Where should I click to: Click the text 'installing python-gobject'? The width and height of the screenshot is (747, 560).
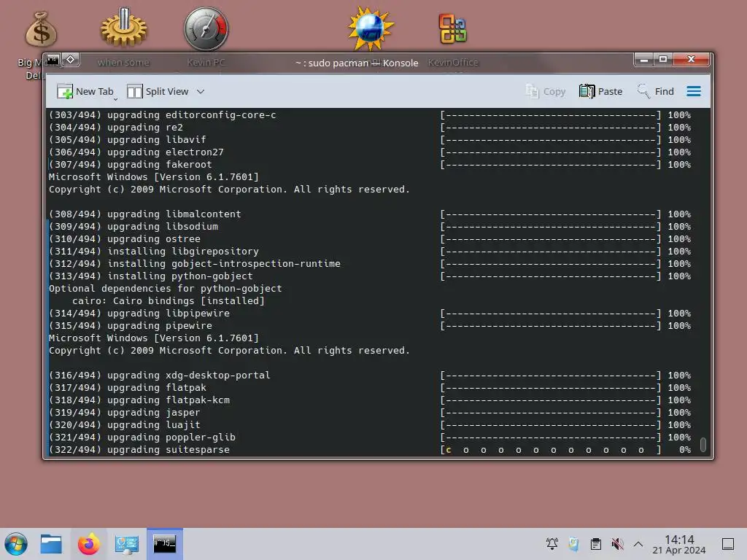pos(180,276)
